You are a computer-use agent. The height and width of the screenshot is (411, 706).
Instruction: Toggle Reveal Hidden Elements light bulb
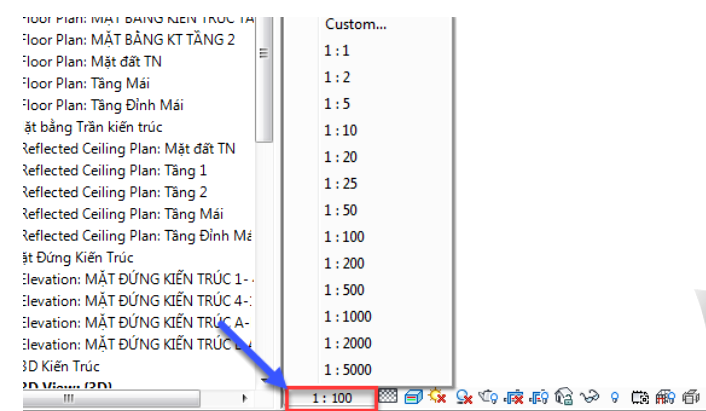(x=614, y=398)
